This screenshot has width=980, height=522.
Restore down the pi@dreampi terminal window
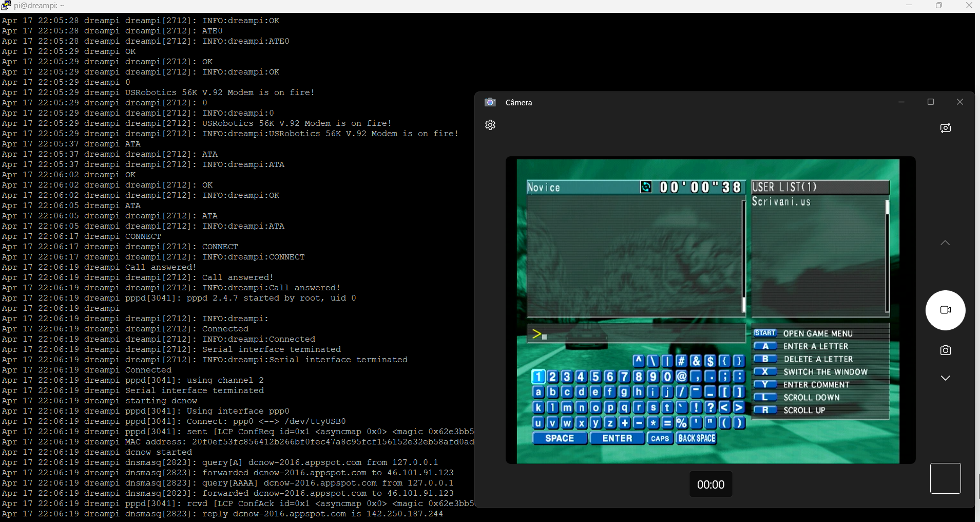(x=939, y=5)
